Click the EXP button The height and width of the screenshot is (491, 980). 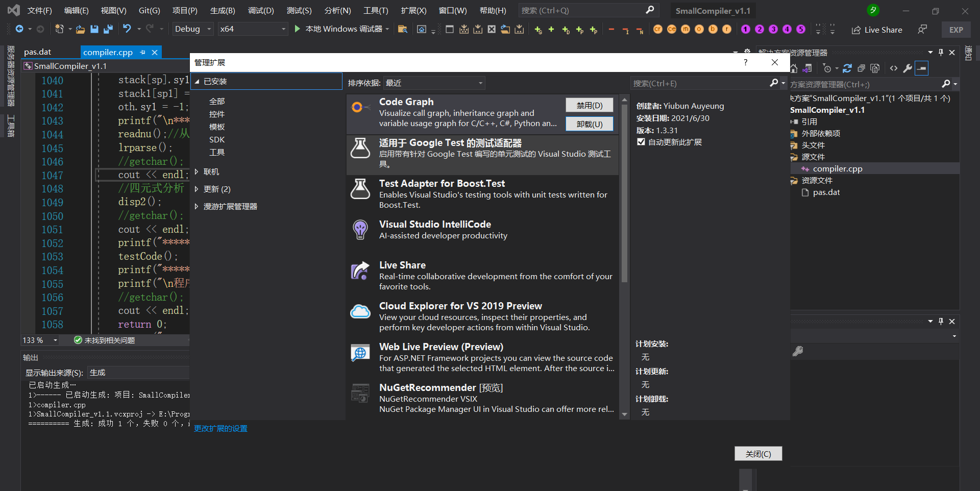956,30
